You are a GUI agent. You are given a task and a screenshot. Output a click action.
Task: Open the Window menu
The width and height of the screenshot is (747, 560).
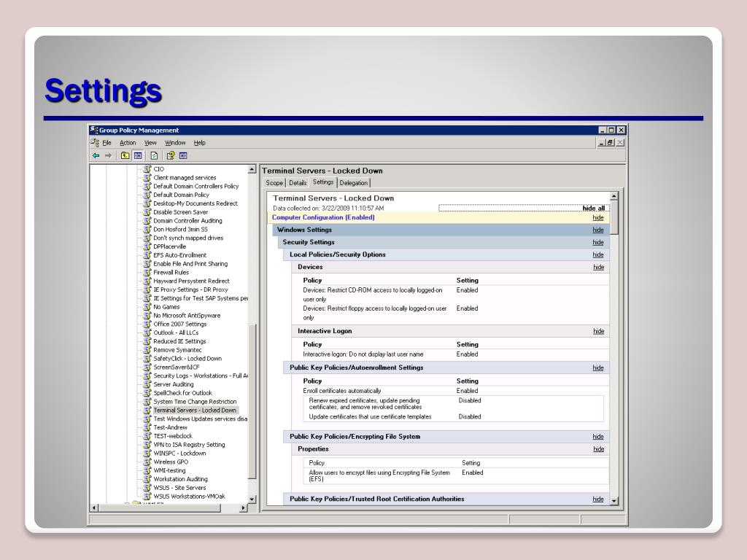pyautogui.click(x=175, y=143)
